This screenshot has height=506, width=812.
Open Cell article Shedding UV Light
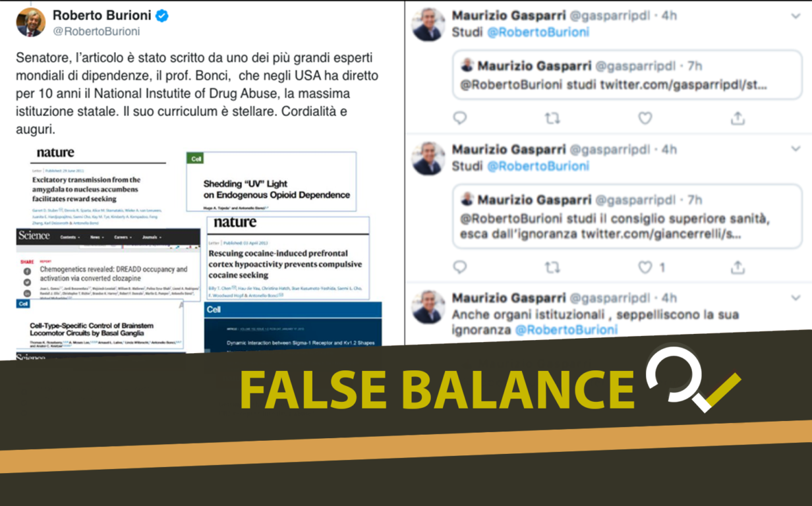[272, 181]
